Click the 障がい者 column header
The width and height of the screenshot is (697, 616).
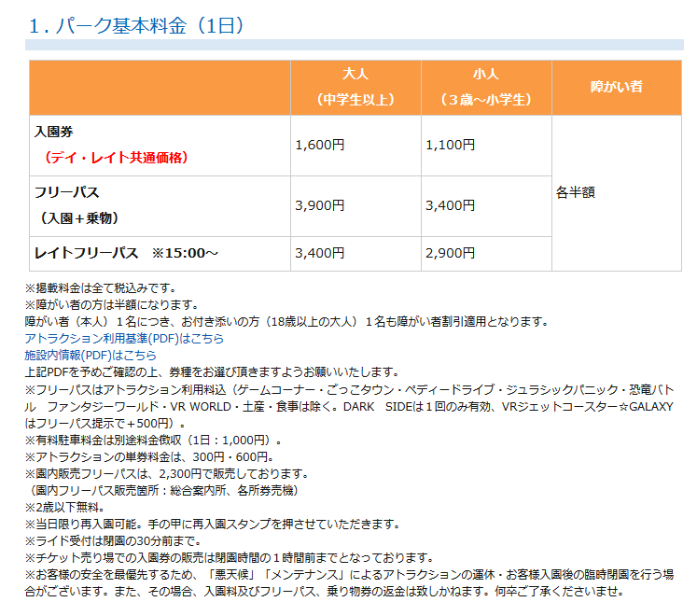617,87
